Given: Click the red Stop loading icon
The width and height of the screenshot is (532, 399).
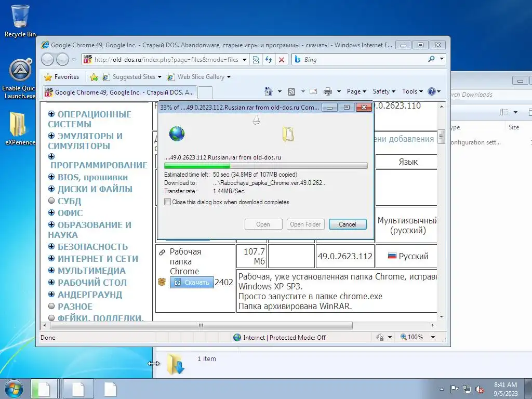Looking at the screenshot, I should (x=281, y=60).
